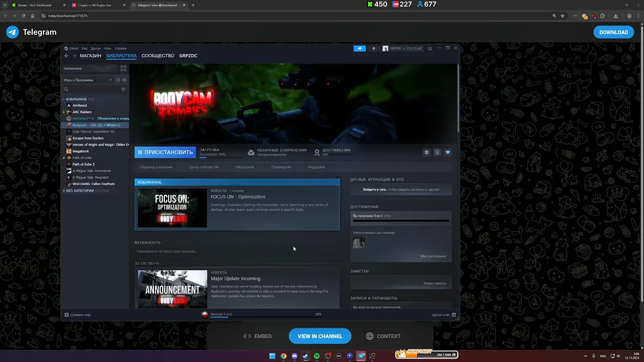This screenshot has width=644, height=362.
Task: Click Add game plus icon
Action: point(66,315)
